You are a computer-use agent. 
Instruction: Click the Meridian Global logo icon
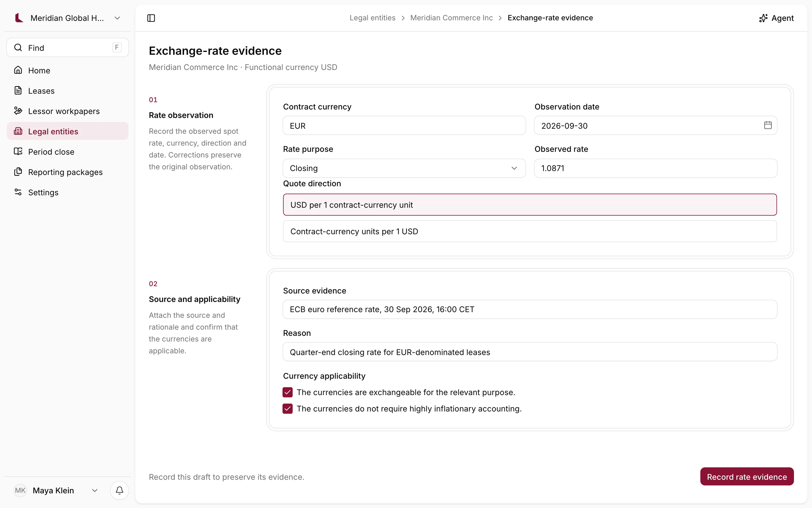tap(19, 18)
